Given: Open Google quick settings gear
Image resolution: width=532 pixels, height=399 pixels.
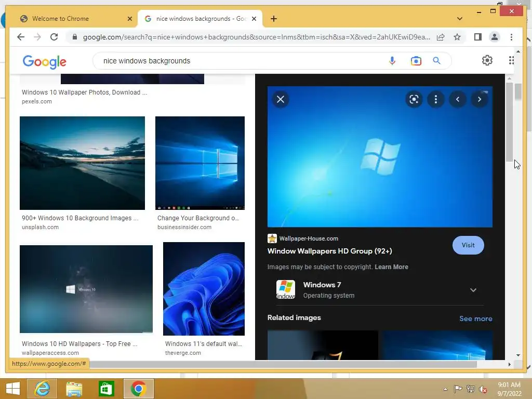Looking at the screenshot, I should pyautogui.click(x=487, y=60).
